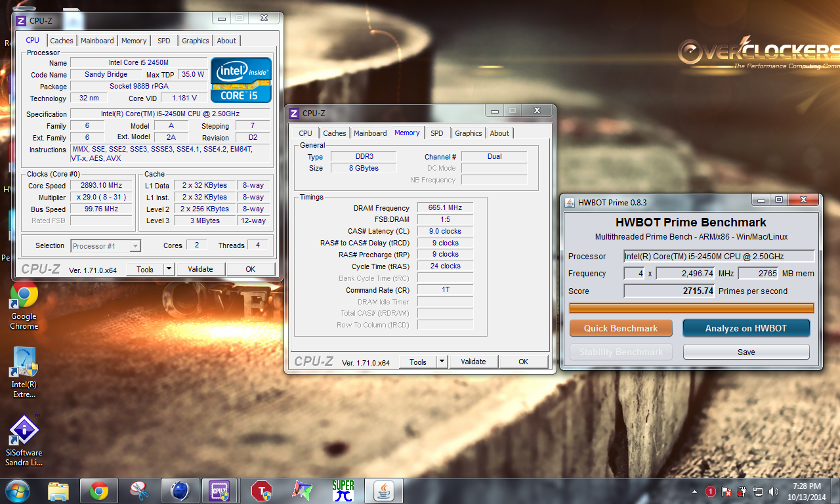
Task: Click the HWBOT Processor name field
Action: [x=719, y=256]
